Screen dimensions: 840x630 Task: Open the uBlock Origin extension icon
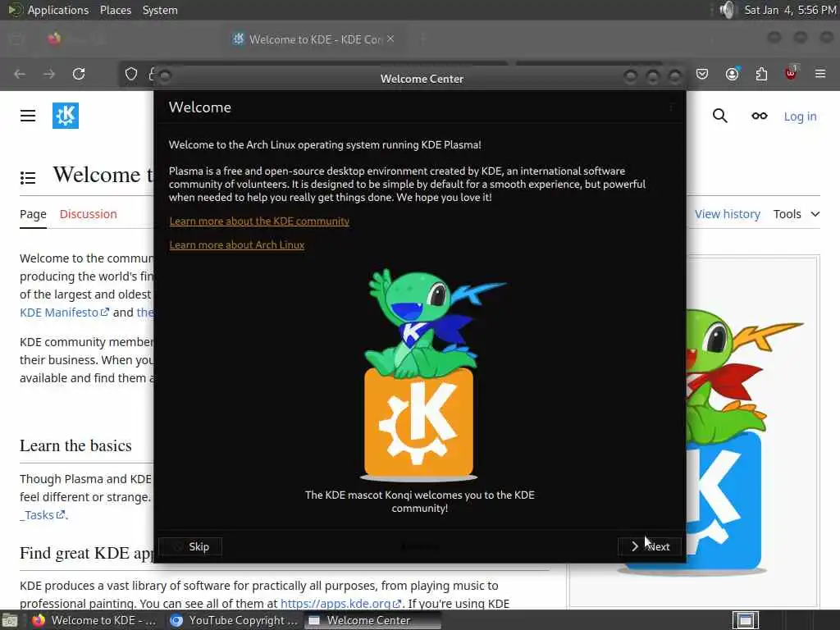791,73
